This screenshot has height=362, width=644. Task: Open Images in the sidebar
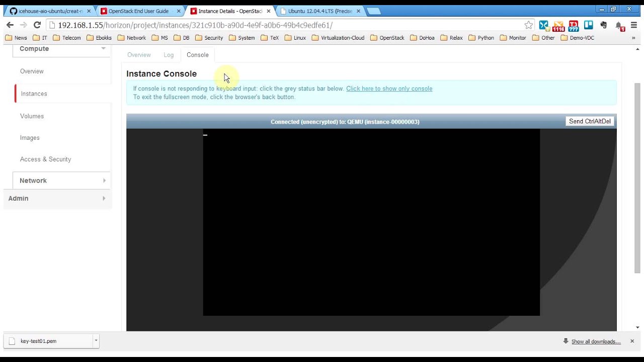30,138
